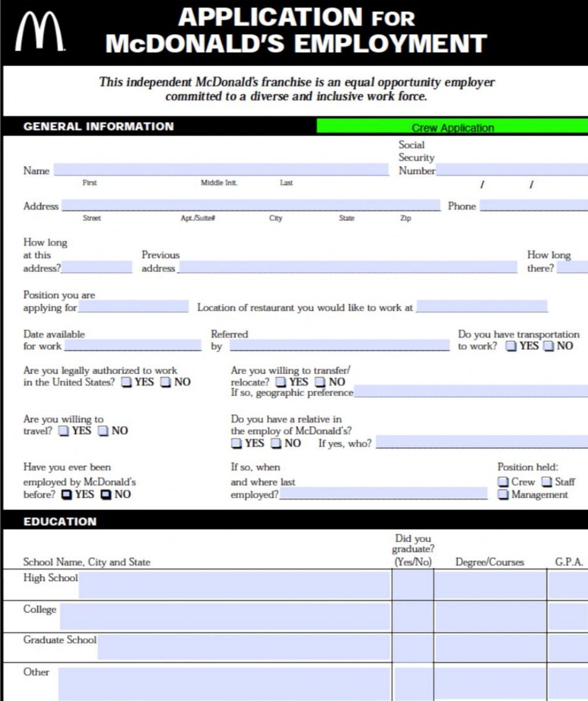Viewport: 588px width, 701px height.
Task: Check YES for transportation to work
Action: pos(511,346)
